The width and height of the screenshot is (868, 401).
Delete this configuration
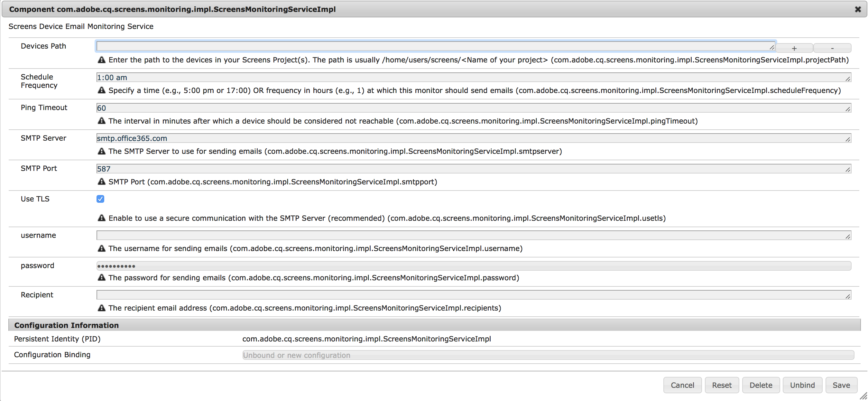pos(761,385)
